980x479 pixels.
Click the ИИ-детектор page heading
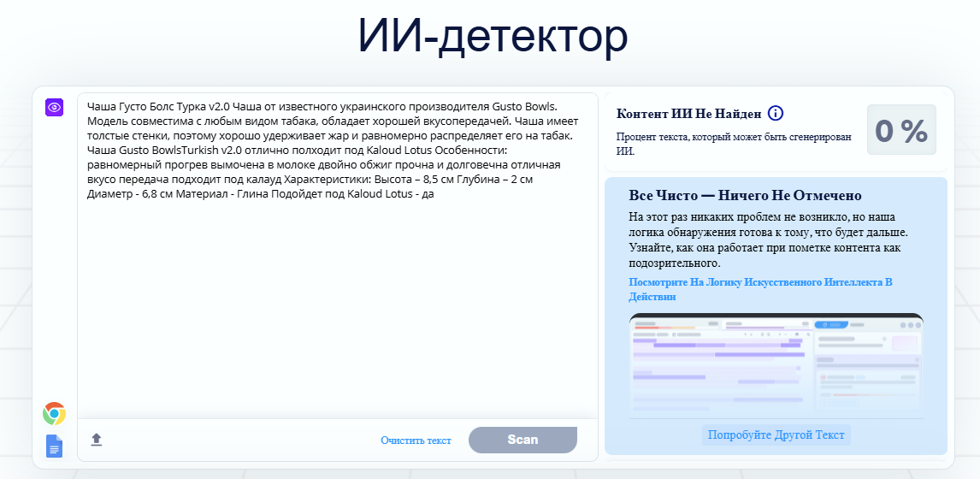[493, 36]
